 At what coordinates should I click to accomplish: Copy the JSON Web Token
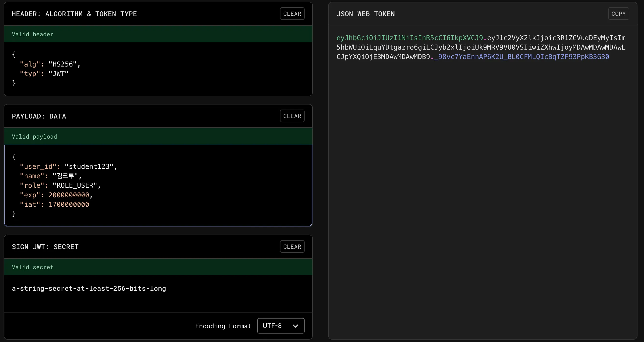coord(618,14)
